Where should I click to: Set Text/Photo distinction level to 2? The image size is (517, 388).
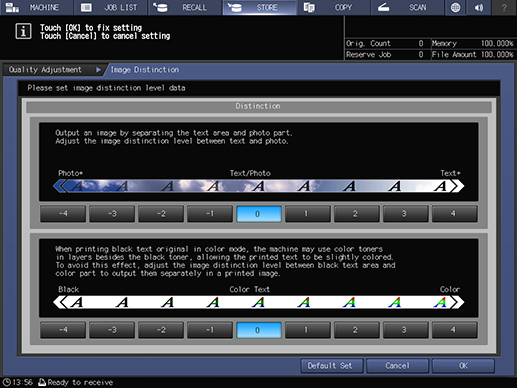(x=357, y=214)
